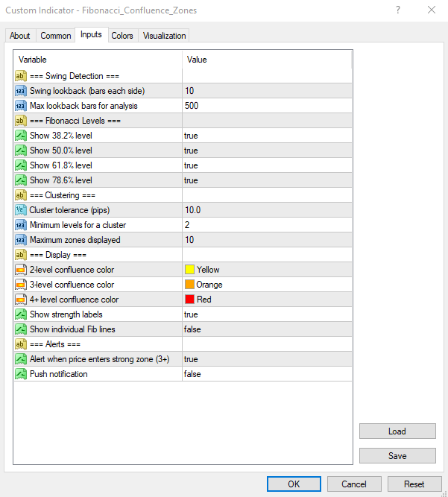Open the Red color dropdown value

pyautogui.click(x=267, y=300)
